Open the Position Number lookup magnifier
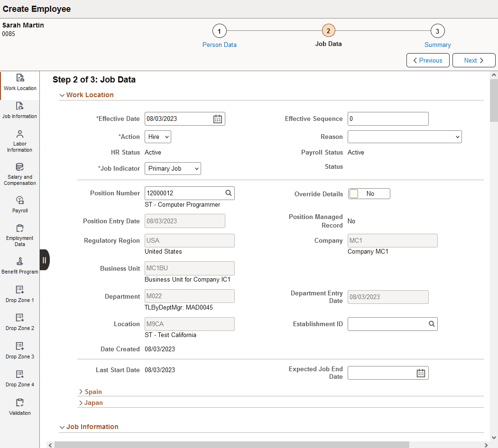Image resolution: width=498 pixels, height=448 pixels. click(x=229, y=193)
